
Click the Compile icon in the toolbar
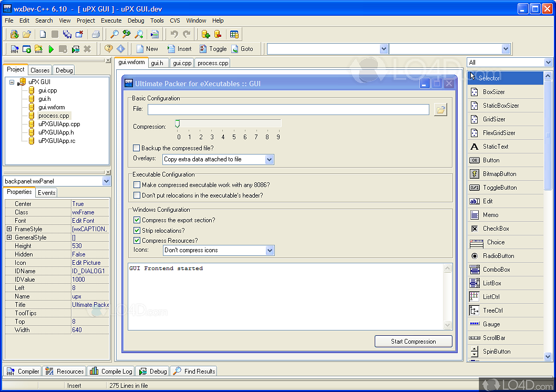pos(14,49)
